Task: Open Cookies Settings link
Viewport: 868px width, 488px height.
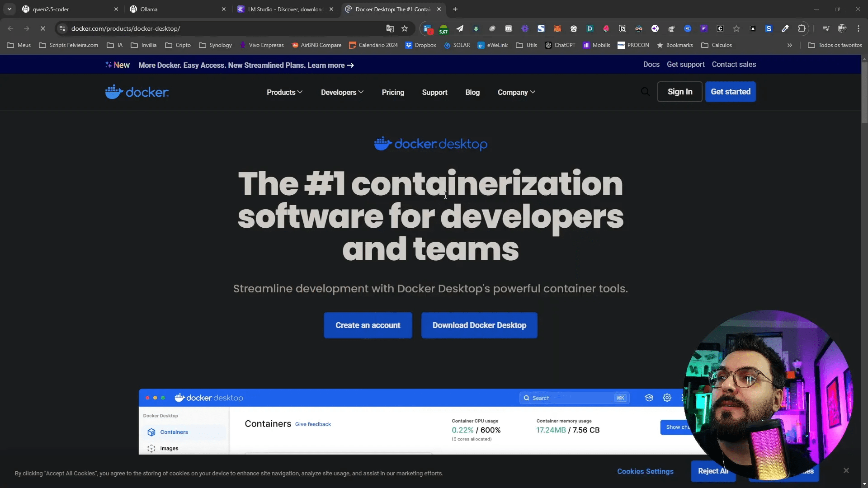Action: (x=645, y=471)
